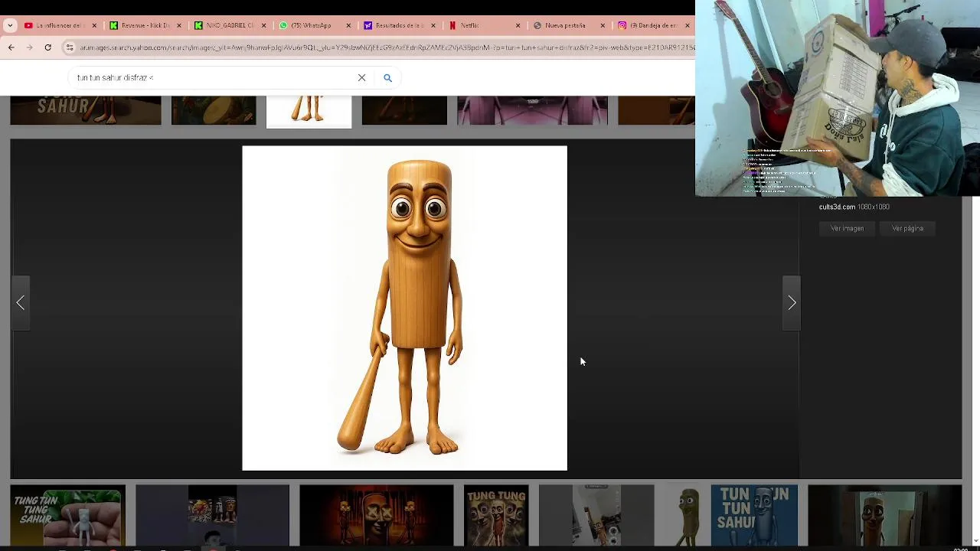Close the 'Nueva pestaña' tab
The height and width of the screenshot is (551, 980).
[x=603, y=25]
